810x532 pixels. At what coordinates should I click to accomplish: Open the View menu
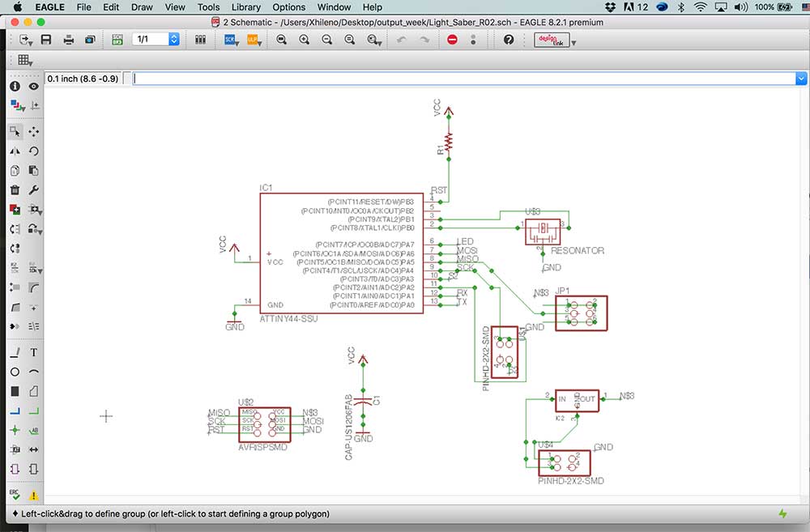[175, 7]
